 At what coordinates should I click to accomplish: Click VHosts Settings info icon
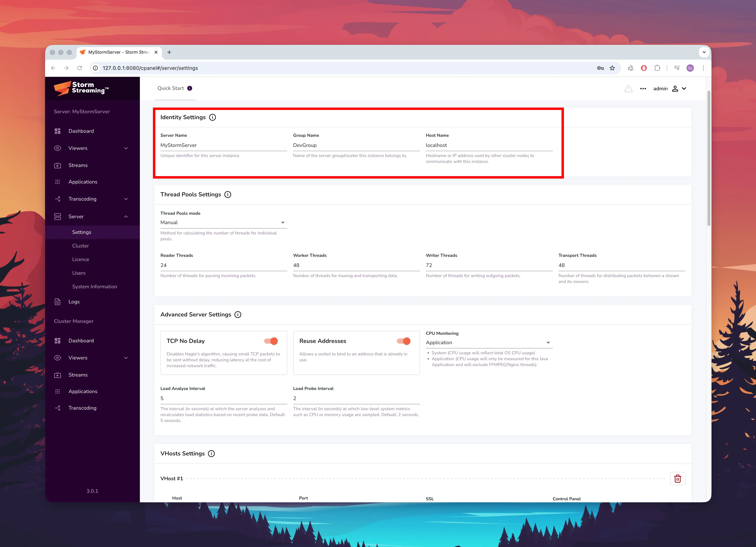point(211,454)
